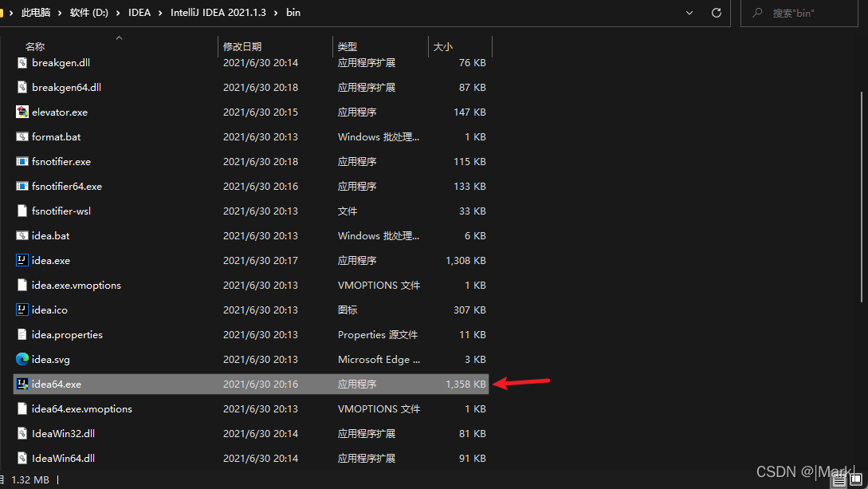Click the idea64.exe.vmoptions file icon
Image resolution: width=868 pixels, height=489 pixels.
point(22,408)
